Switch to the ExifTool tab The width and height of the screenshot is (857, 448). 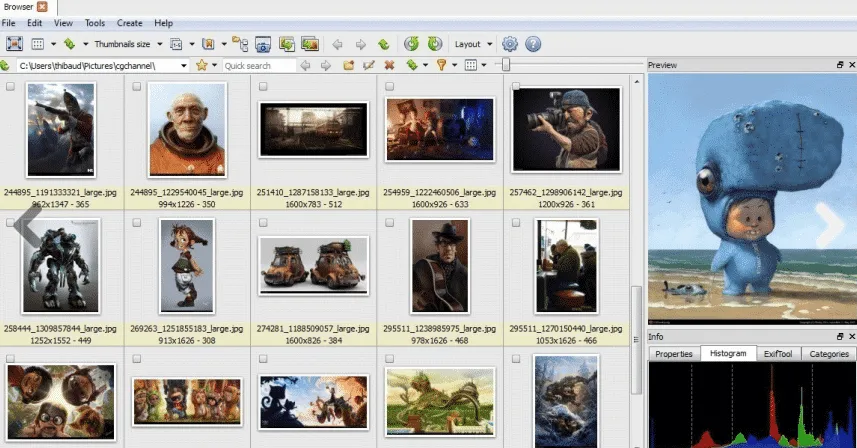(x=778, y=353)
